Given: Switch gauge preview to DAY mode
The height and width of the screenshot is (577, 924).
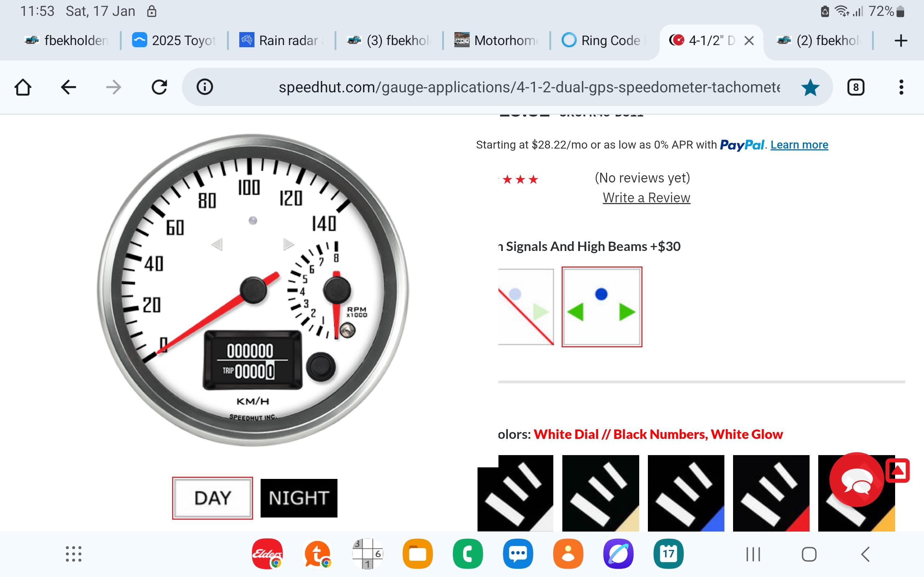Looking at the screenshot, I should point(212,498).
